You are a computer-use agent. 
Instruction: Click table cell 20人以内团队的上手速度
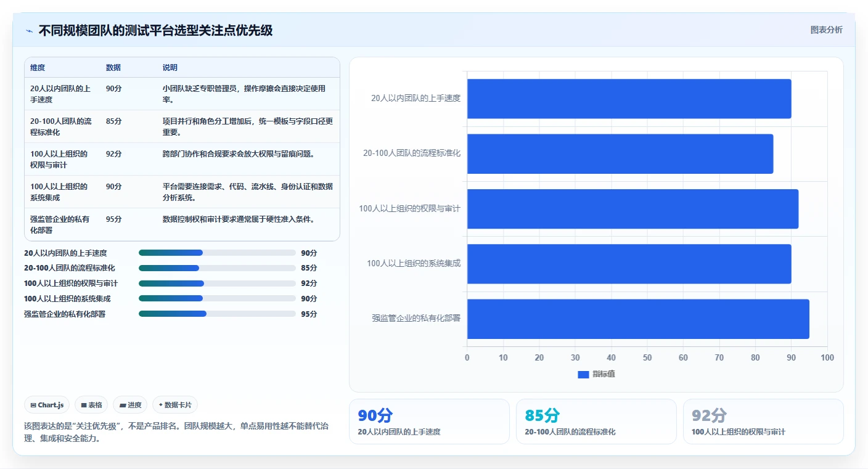[x=60, y=94]
